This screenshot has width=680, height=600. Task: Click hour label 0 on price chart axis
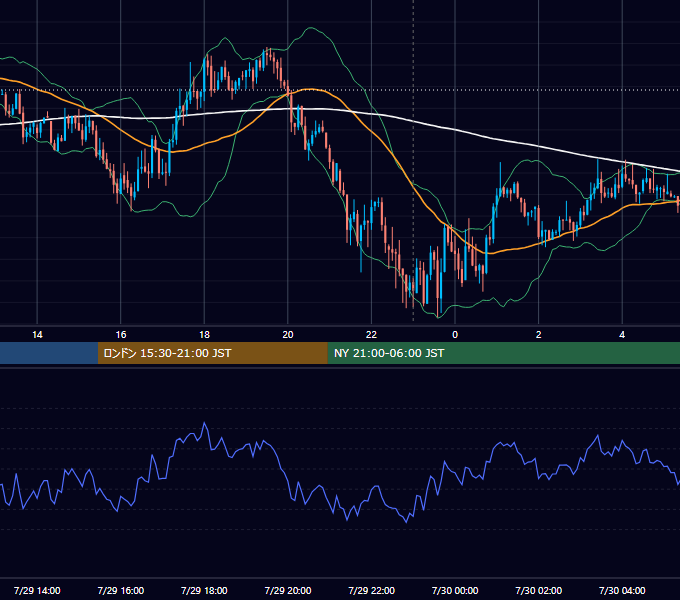[x=455, y=335]
